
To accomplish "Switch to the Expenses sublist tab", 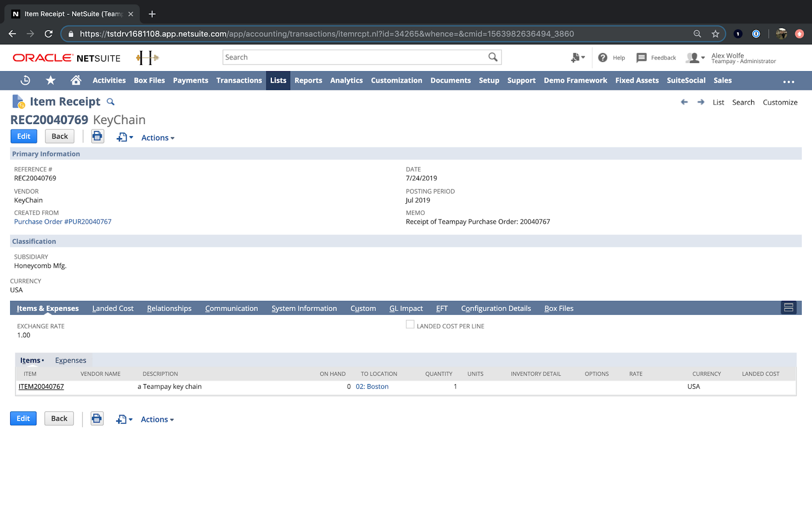I will point(71,360).
